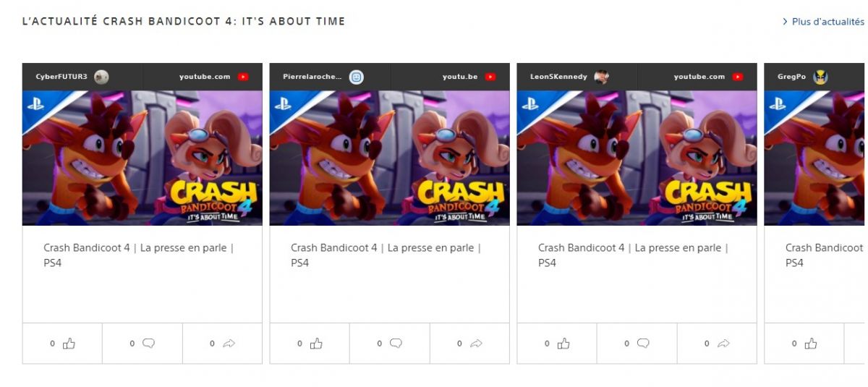Open youtube.com source link on first card

(x=205, y=77)
